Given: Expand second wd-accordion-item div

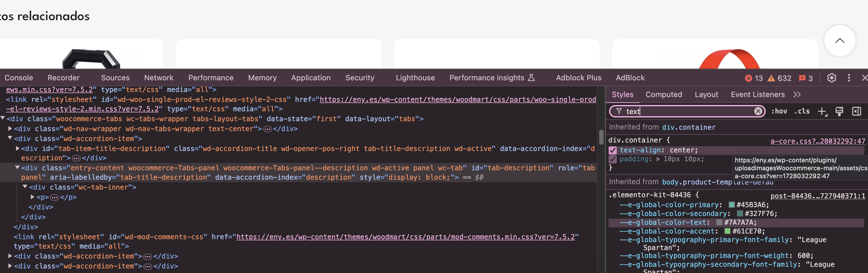Looking at the screenshot, I should tap(10, 256).
